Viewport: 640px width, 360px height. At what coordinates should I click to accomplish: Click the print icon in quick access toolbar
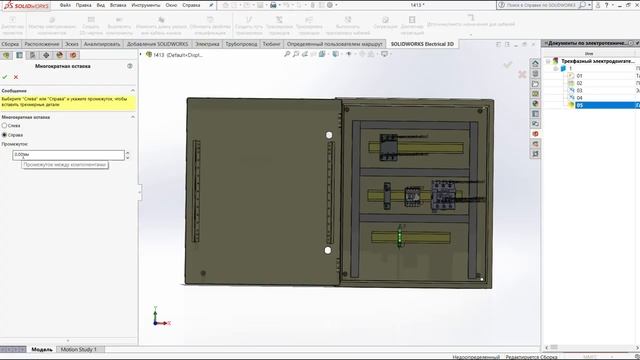click(x=273, y=5)
